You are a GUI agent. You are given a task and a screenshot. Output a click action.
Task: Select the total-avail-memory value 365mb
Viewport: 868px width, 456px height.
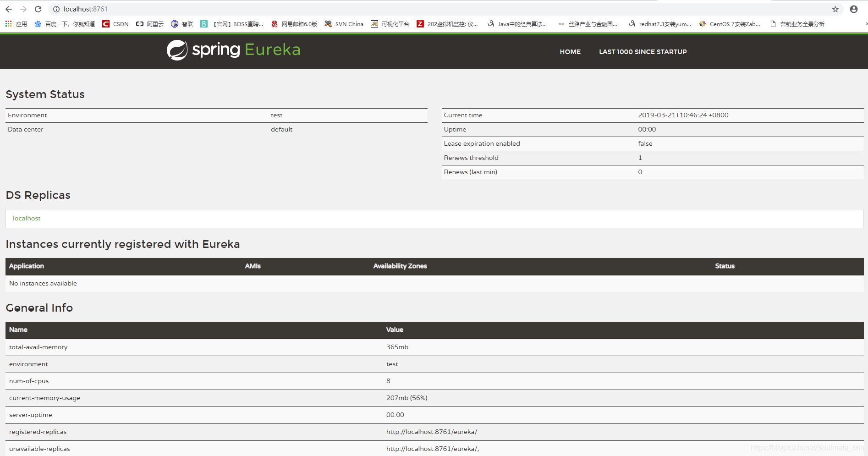397,347
